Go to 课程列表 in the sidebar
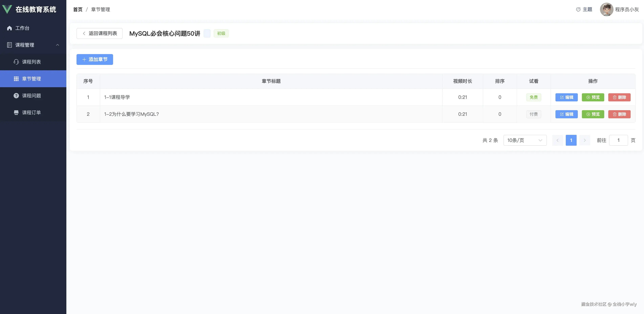Viewport: 644px width, 314px height. point(31,62)
